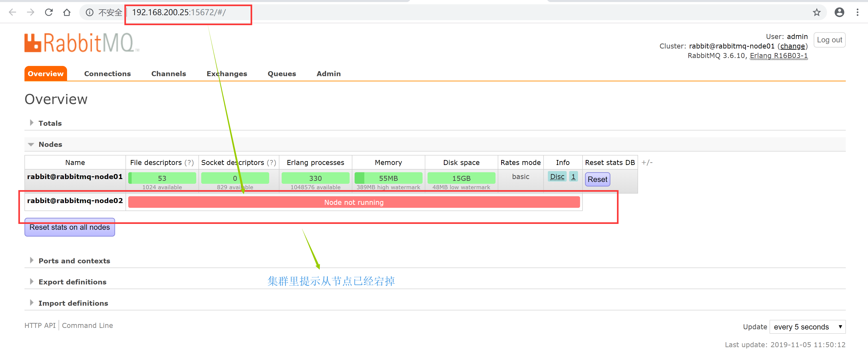This screenshot has height=361, width=868.
Task: Open the user profile avatar icon
Action: coord(839,12)
